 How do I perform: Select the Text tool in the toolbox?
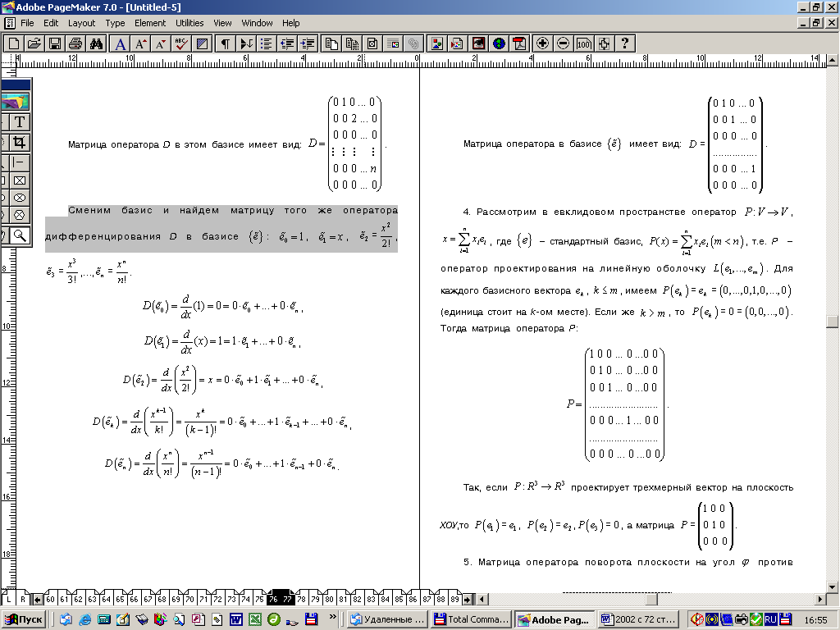tap(20, 121)
